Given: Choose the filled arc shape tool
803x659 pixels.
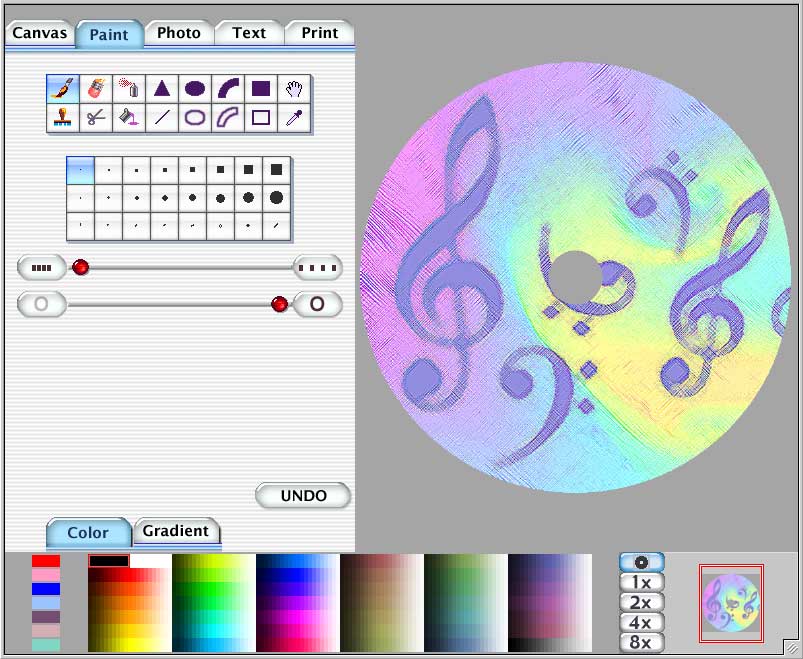Looking at the screenshot, I should pos(228,89).
